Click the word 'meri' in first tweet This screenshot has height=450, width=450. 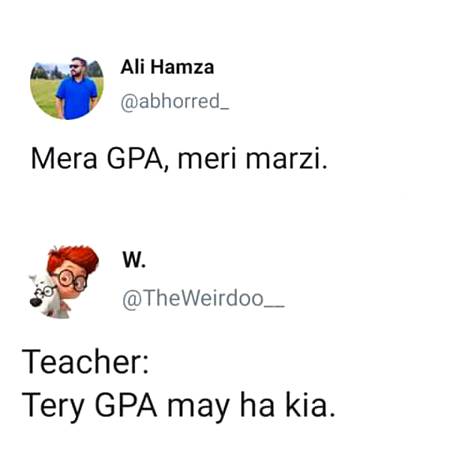click(207, 159)
